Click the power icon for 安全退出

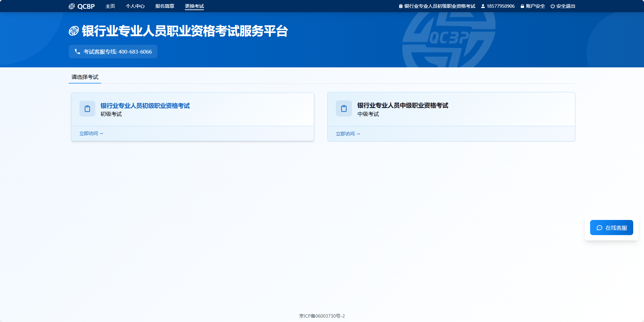(x=552, y=6)
